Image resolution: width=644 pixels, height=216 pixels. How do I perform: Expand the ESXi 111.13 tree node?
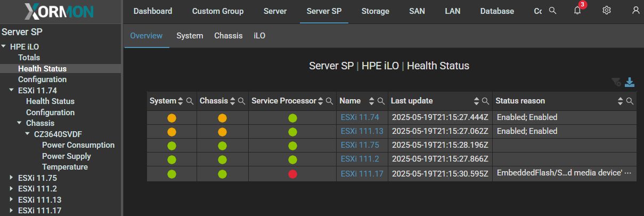point(11,200)
